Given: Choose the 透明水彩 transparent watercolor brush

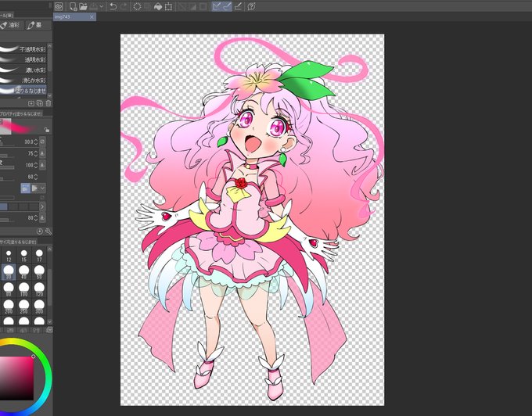Looking at the screenshot, I should pyautogui.click(x=23, y=59).
